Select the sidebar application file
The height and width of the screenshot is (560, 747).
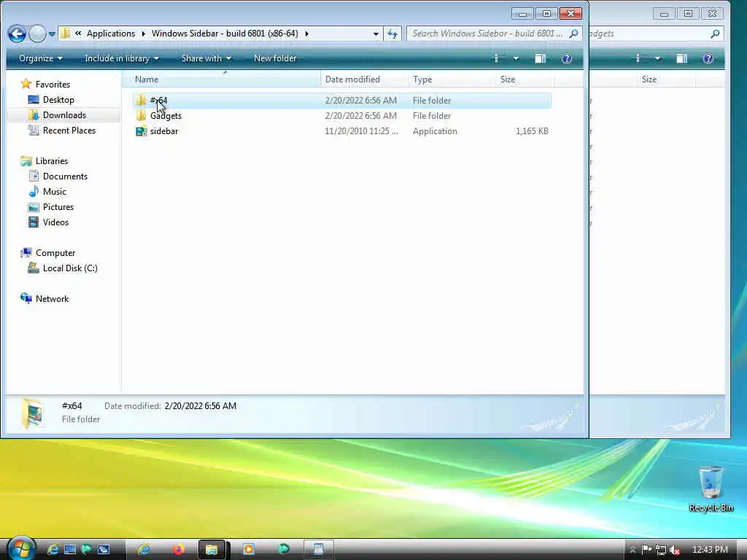point(164,131)
